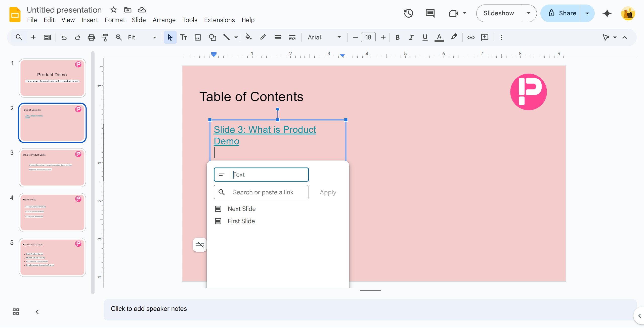This screenshot has width=644, height=328.
Task: Click the insert link toolbar icon
Action: (x=471, y=37)
